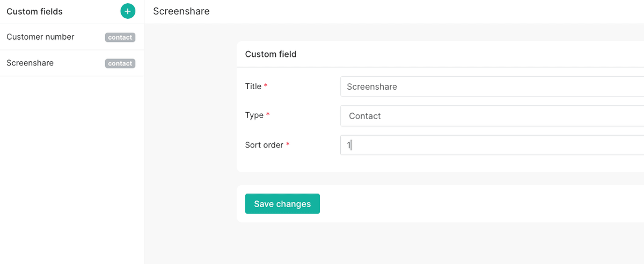644x264 pixels.
Task: Save changes to the custom field
Action: point(282,204)
